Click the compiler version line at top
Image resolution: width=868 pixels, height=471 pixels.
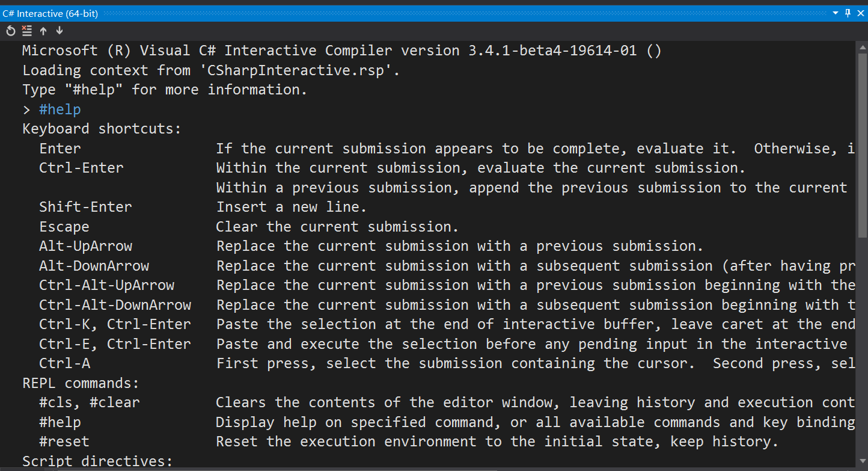point(342,51)
